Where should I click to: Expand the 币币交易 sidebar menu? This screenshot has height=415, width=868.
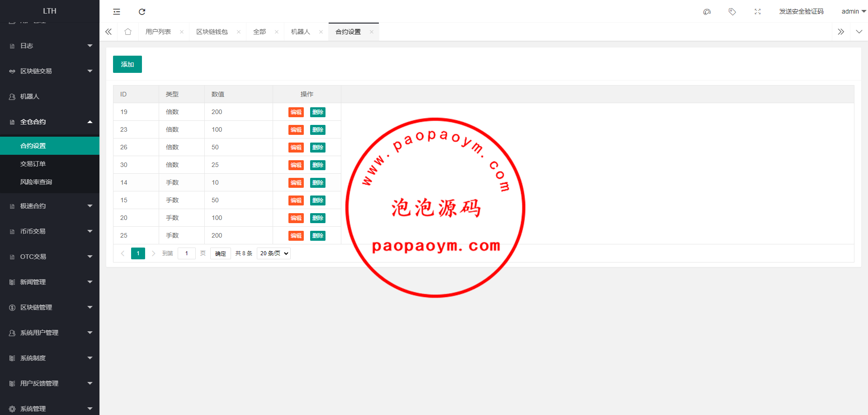[50, 231]
